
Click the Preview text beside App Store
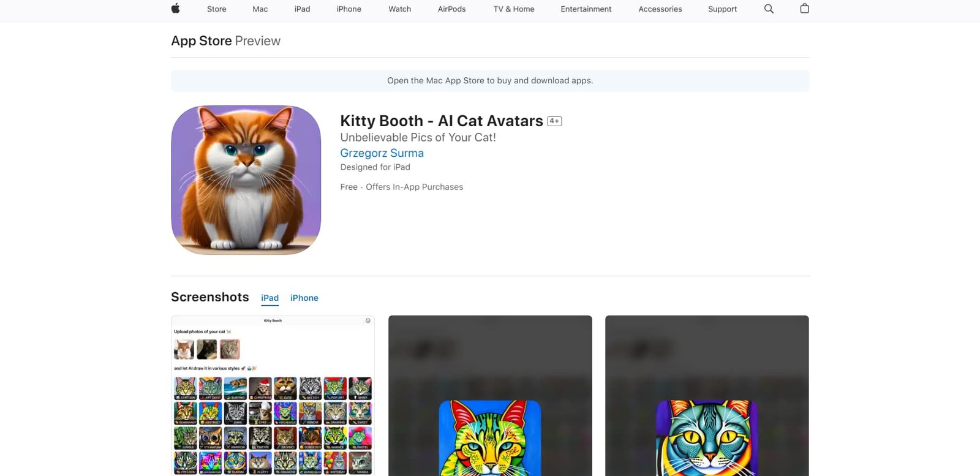258,41
